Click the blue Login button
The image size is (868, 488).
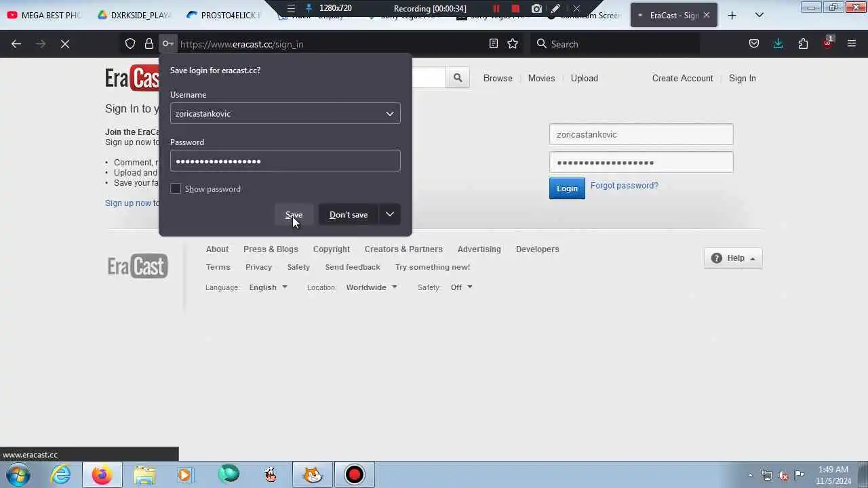(567, 188)
